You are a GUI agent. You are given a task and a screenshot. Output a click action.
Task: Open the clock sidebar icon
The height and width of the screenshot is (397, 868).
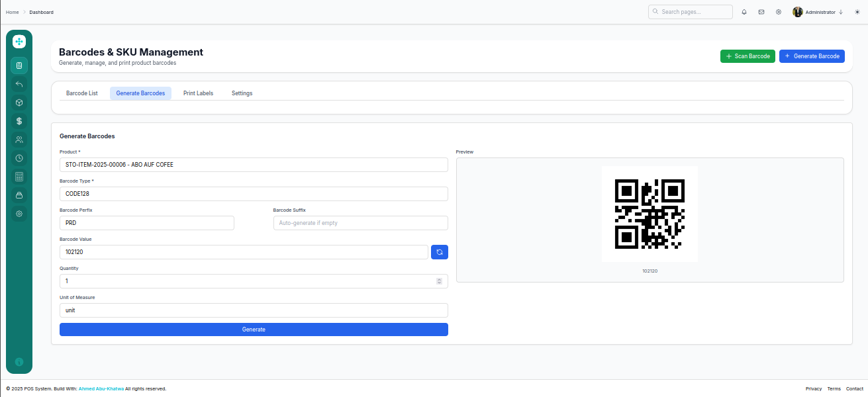[19, 158]
